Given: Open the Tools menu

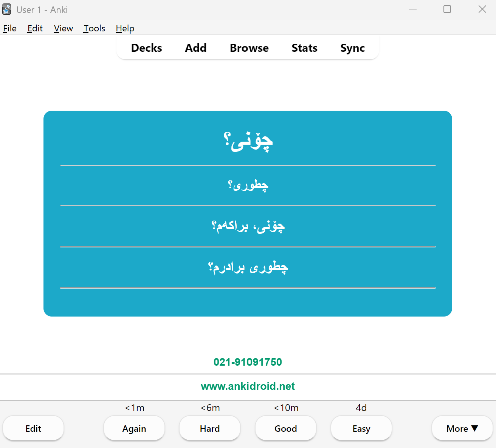Looking at the screenshot, I should 95,28.
